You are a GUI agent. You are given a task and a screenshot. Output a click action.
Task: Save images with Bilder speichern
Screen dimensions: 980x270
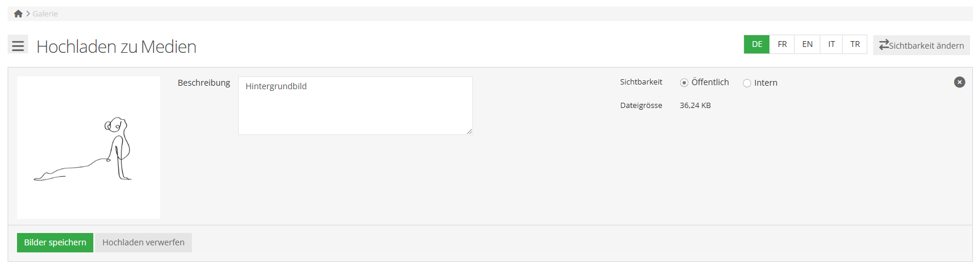55,242
